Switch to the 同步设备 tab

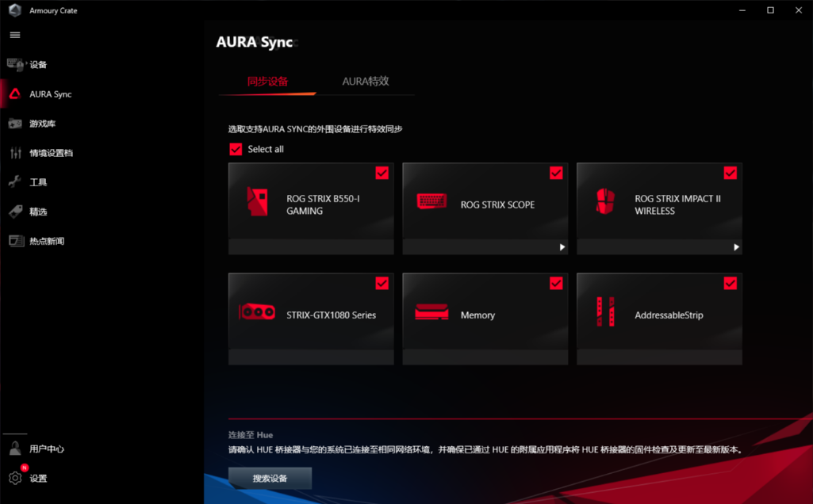[x=267, y=82]
